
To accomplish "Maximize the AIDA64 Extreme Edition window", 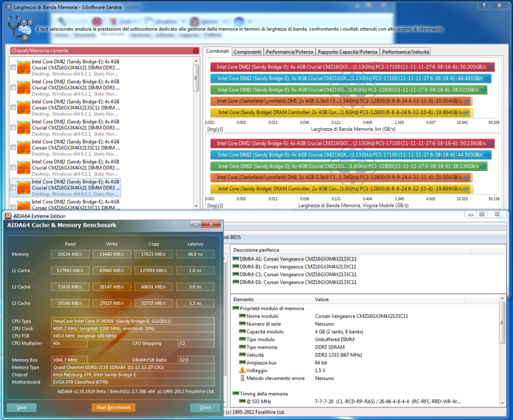I will coord(482,214).
